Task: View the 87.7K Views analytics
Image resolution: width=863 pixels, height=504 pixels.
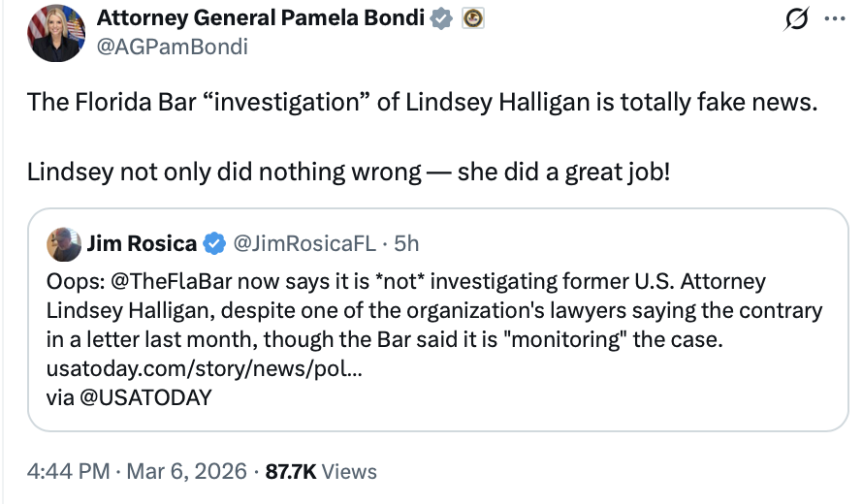Action: click(321, 472)
